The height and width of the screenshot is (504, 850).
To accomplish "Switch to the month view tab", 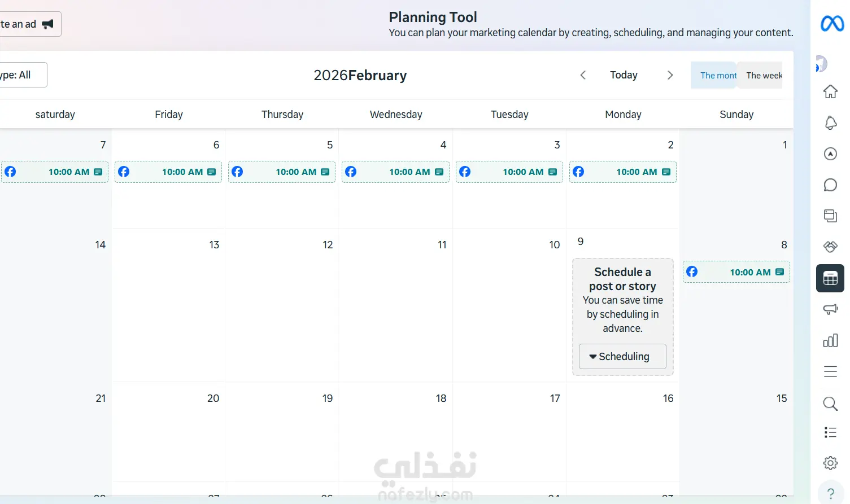I will [x=714, y=75].
